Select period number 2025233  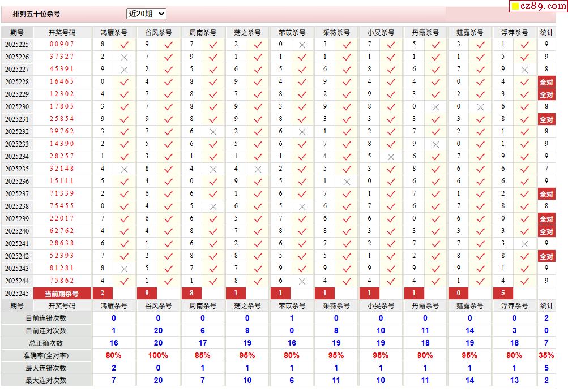coord(16,144)
